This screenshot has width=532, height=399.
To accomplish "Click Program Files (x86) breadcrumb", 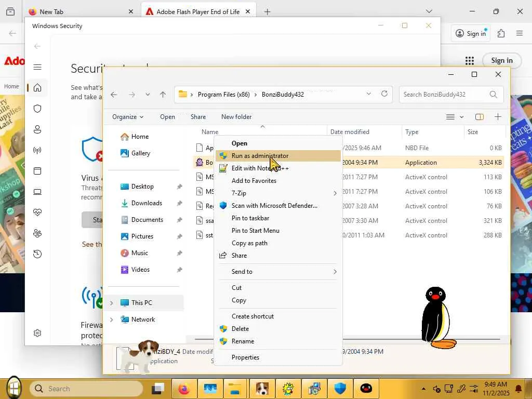I will (223, 95).
